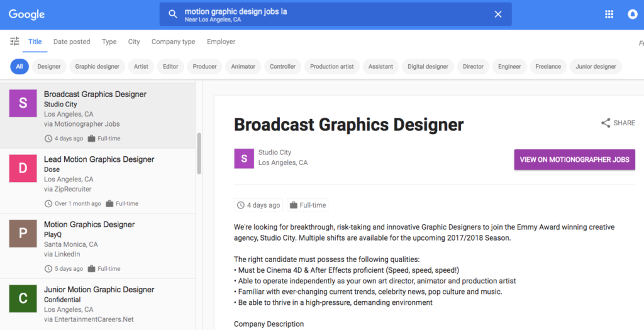644x330 pixels.
Task: Click the search query input field
Action: 335,14
